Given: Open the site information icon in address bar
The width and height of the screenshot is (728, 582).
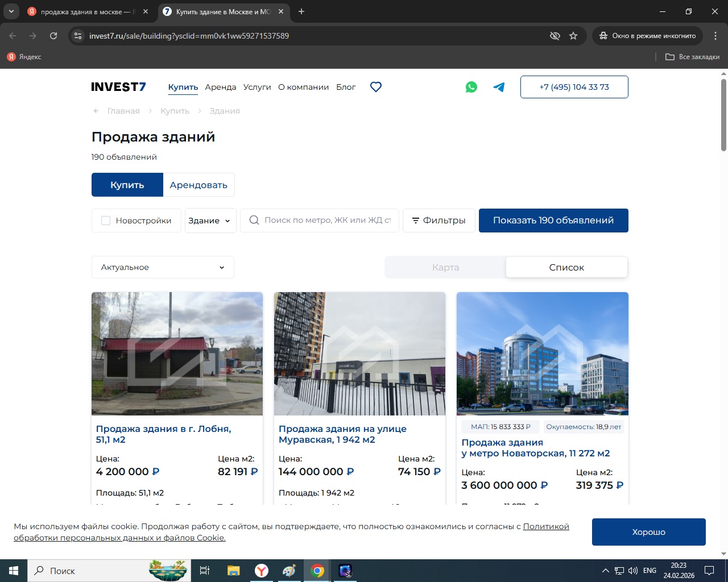Looking at the screenshot, I should [x=78, y=36].
